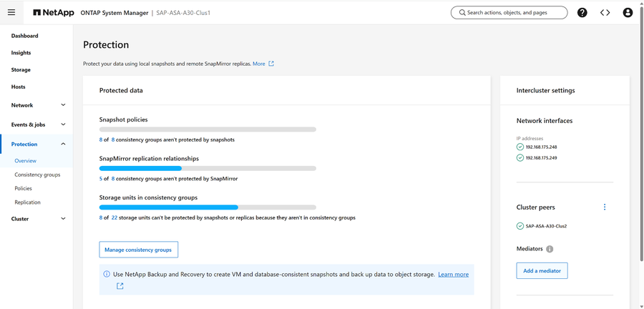644x309 pixels.
Task: Open the hamburger navigation menu
Action: click(x=11, y=12)
